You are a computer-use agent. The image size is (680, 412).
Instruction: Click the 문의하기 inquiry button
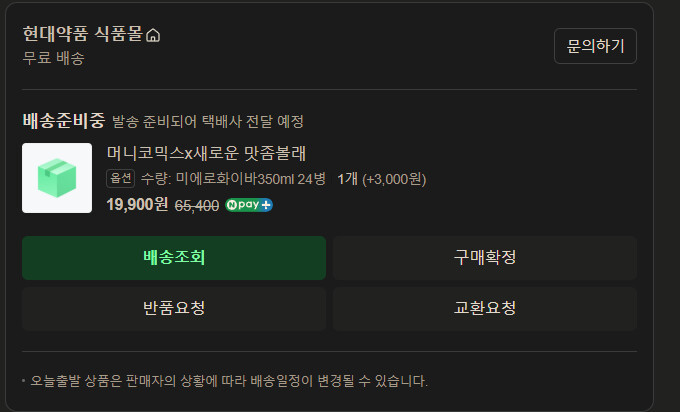pyautogui.click(x=595, y=46)
